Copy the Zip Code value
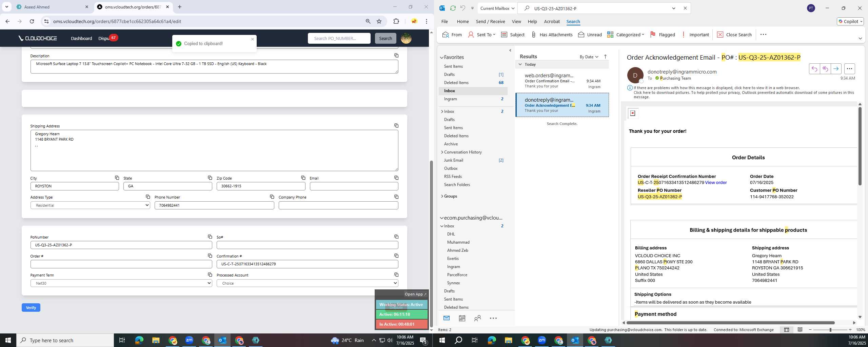This screenshot has height=347, width=868. [303, 178]
